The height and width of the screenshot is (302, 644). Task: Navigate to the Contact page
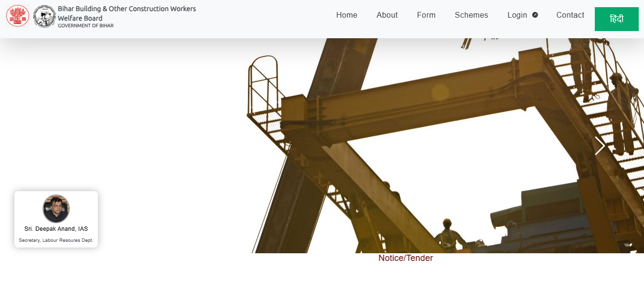(x=570, y=15)
